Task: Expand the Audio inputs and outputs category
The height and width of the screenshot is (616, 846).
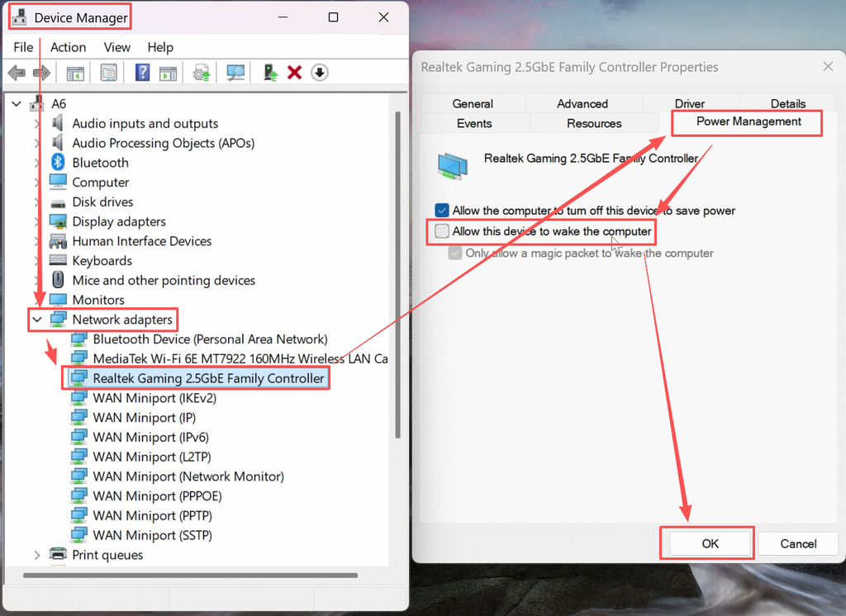Action: (36, 124)
